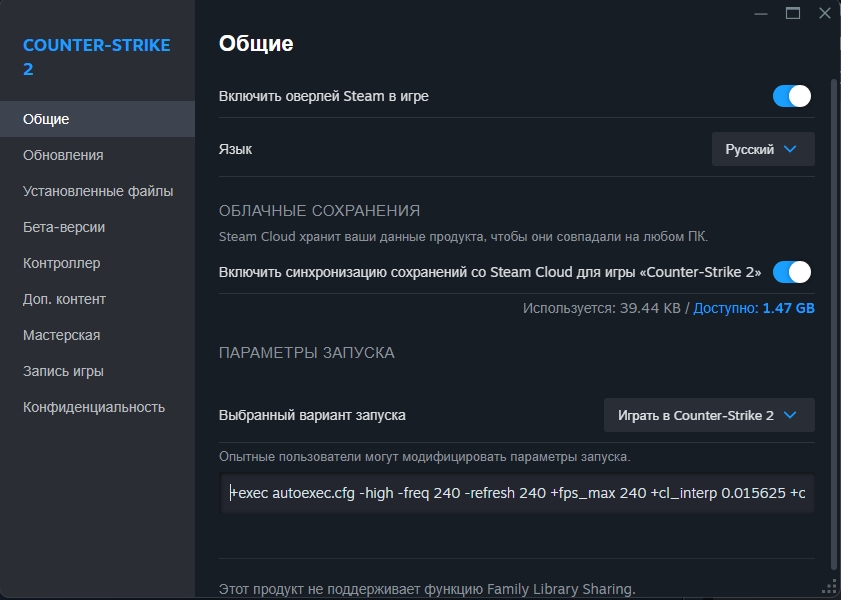Switch to the Конфиденциальность section
Image resolution: width=841 pixels, height=600 pixels.
point(94,407)
